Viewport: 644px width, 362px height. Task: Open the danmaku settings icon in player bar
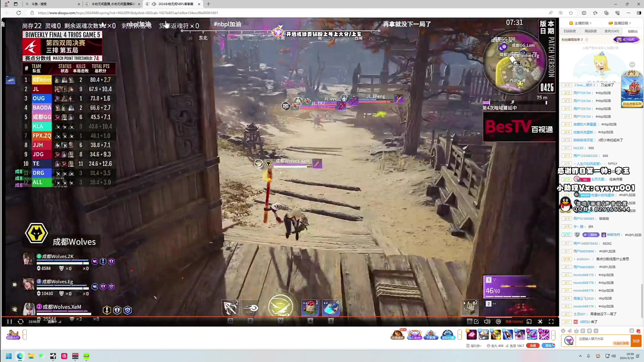click(x=498, y=321)
